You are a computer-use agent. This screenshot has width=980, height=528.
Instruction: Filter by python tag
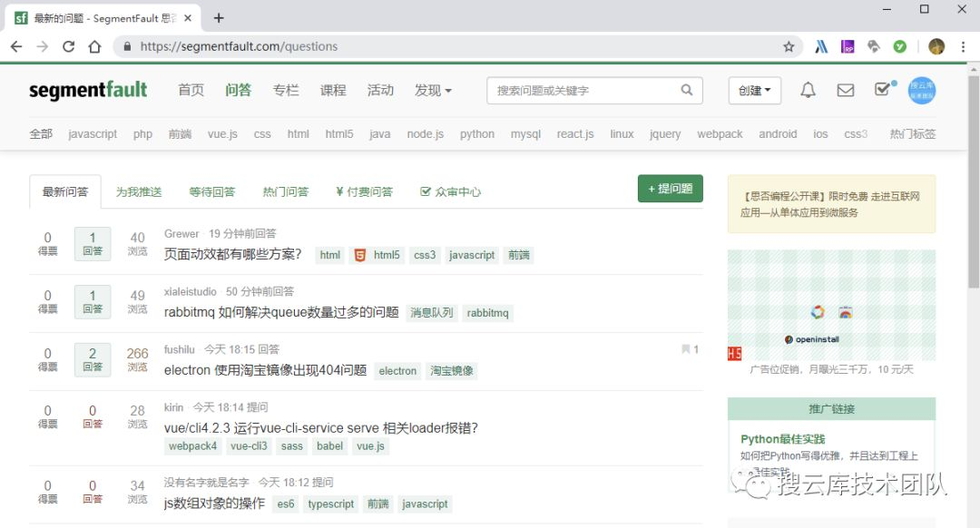[477, 133]
